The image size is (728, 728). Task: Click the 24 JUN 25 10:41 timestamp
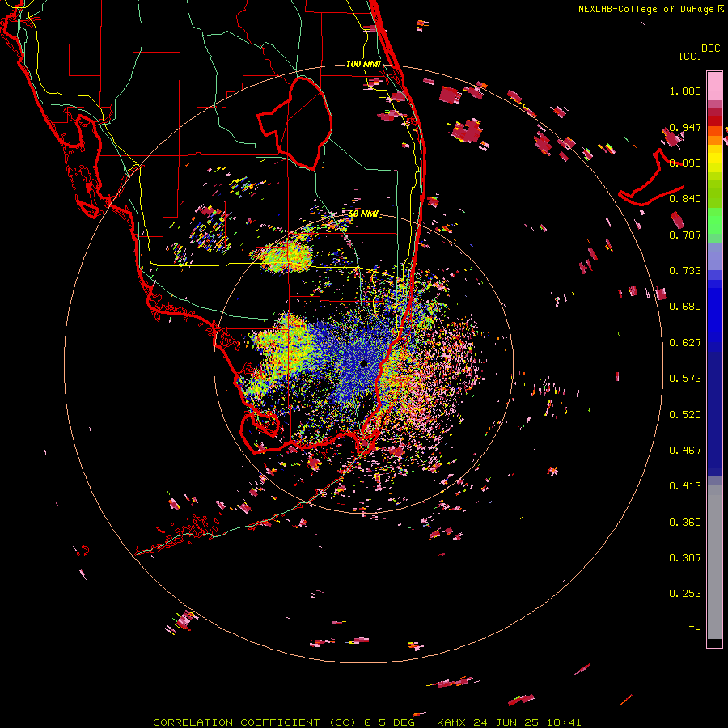pos(527,722)
